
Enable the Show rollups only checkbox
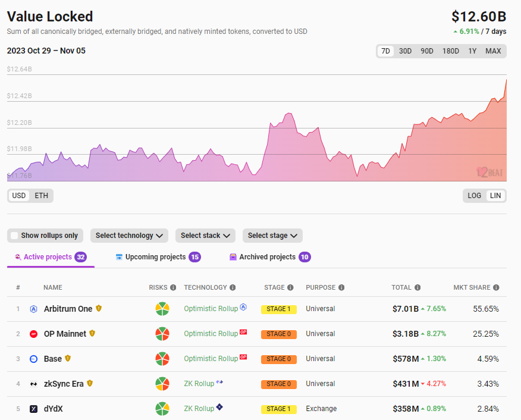click(15, 236)
